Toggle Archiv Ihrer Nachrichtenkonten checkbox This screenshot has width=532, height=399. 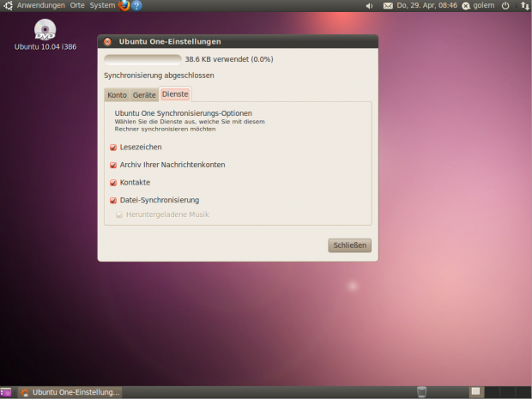(x=113, y=165)
